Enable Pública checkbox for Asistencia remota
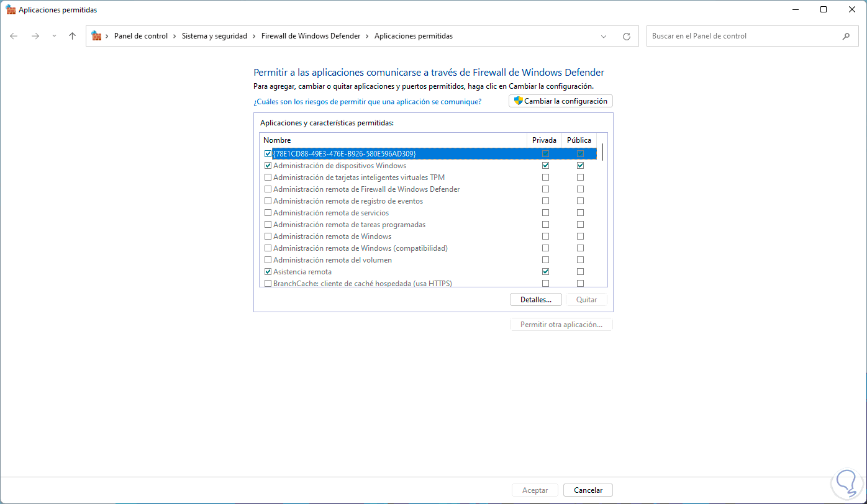Image resolution: width=867 pixels, height=504 pixels. point(580,272)
